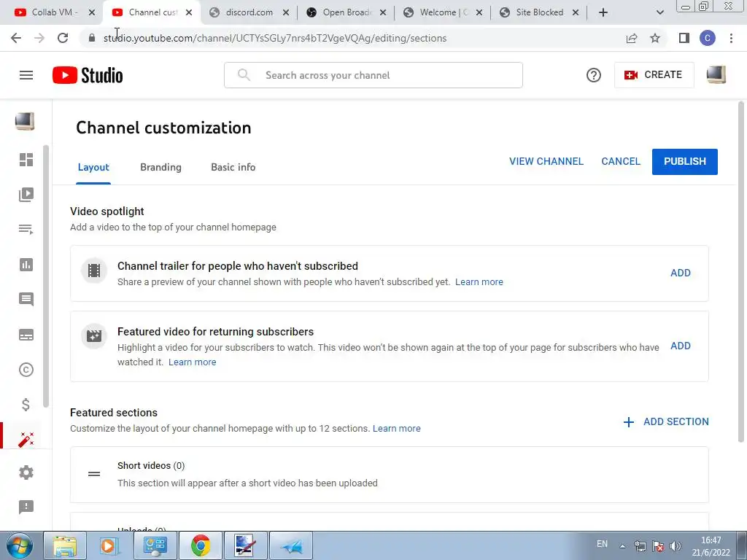Click CANCEL to discard changes
The height and width of the screenshot is (560, 747).
[620, 161]
